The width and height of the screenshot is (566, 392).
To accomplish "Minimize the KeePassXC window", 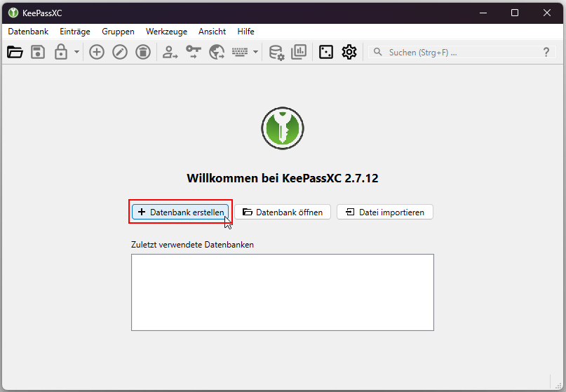I will coord(483,13).
